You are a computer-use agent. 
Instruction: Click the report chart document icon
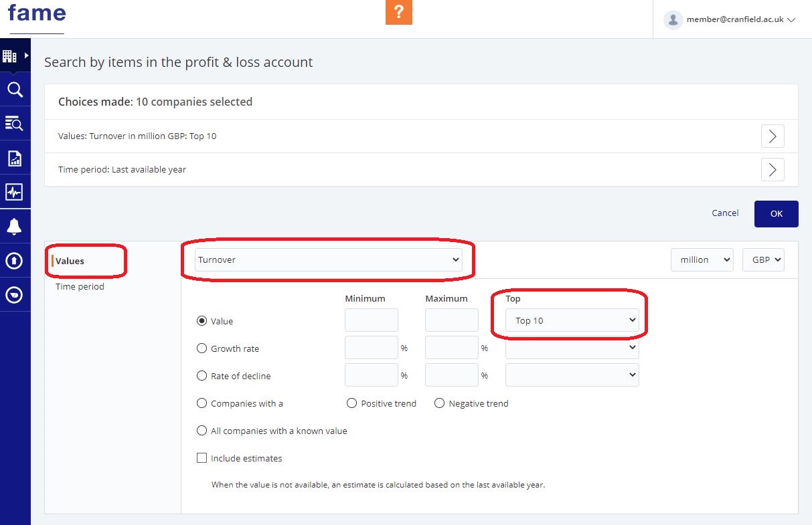15,158
